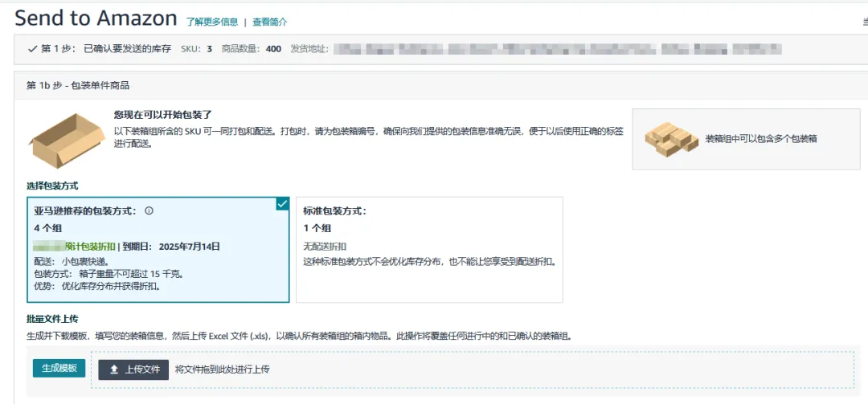Image resolution: width=868 pixels, height=404 pixels.
Task: Select the 标准包装方式 option
Action: pyautogui.click(x=429, y=249)
